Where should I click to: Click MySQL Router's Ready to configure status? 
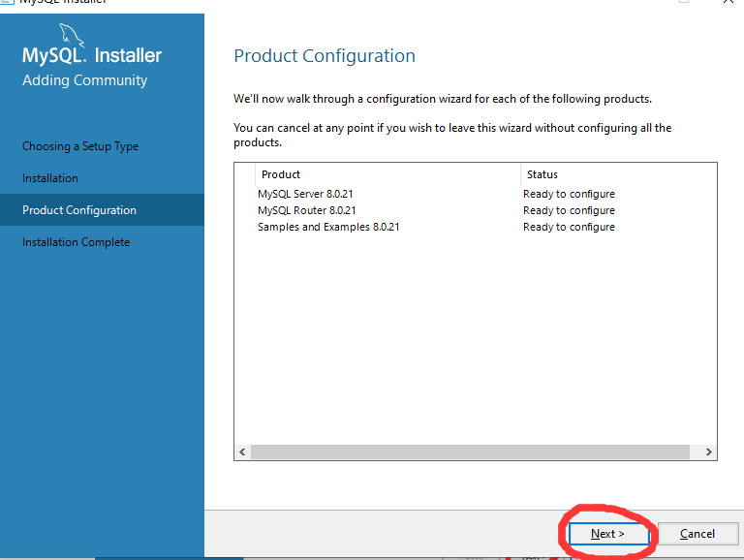pyautogui.click(x=569, y=210)
